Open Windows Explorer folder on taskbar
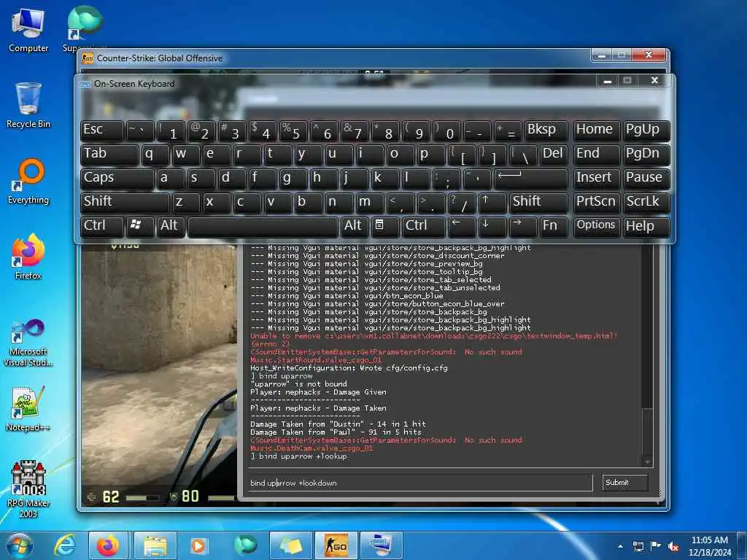This screenshot has height=560, width=747. tap(155, 545)
